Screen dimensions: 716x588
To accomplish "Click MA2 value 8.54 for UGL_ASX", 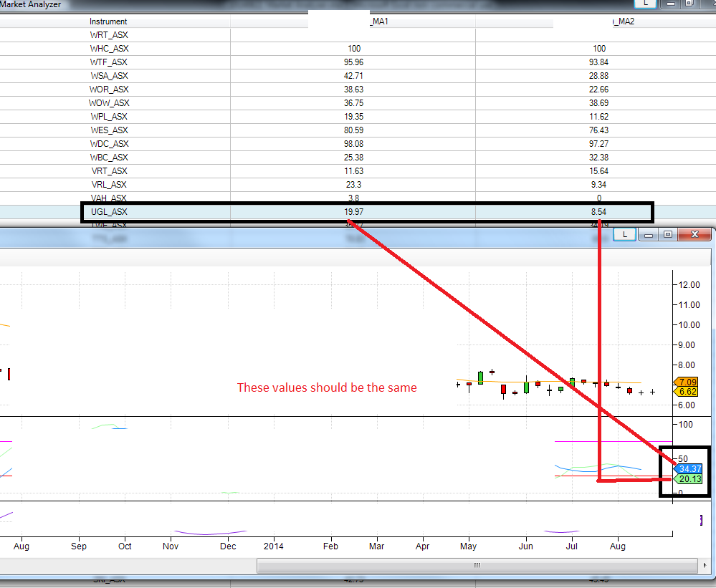I will [x=598, y=212].
